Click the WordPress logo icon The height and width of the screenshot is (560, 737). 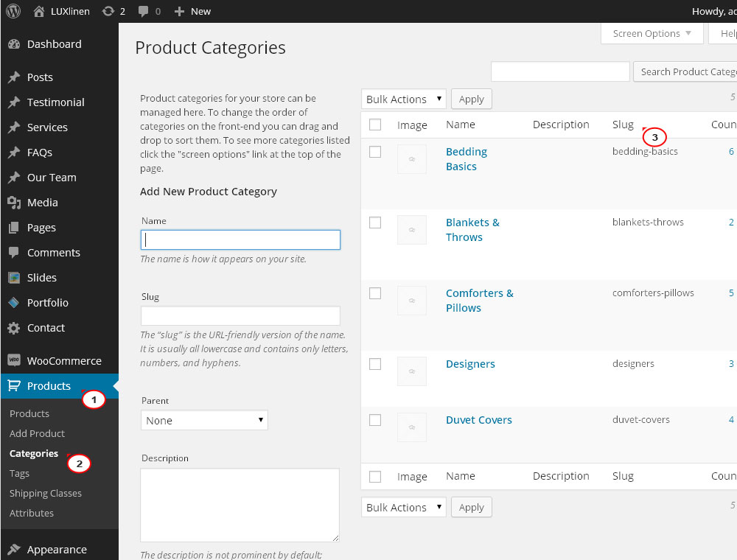pos(13,11)
